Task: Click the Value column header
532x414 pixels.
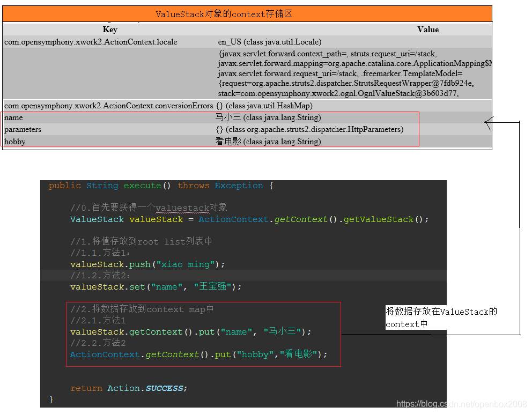Action: [428, 29]
